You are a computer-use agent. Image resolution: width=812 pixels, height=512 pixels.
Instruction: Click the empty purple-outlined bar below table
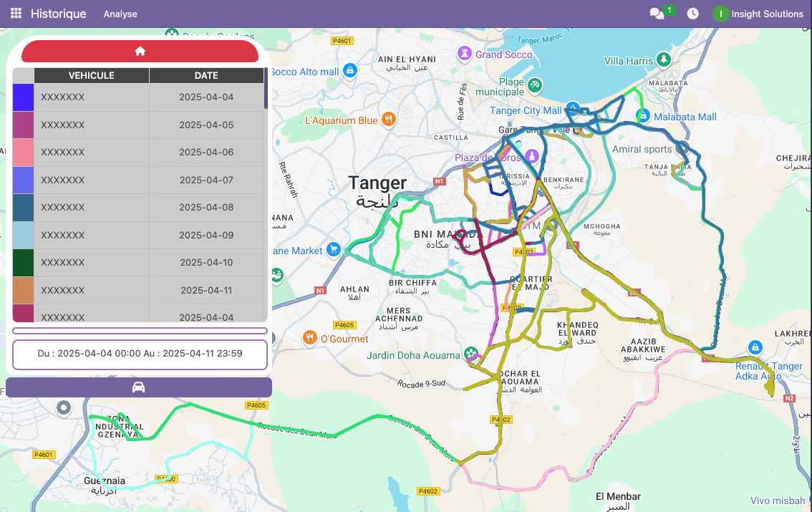click(x=140, y=331)
